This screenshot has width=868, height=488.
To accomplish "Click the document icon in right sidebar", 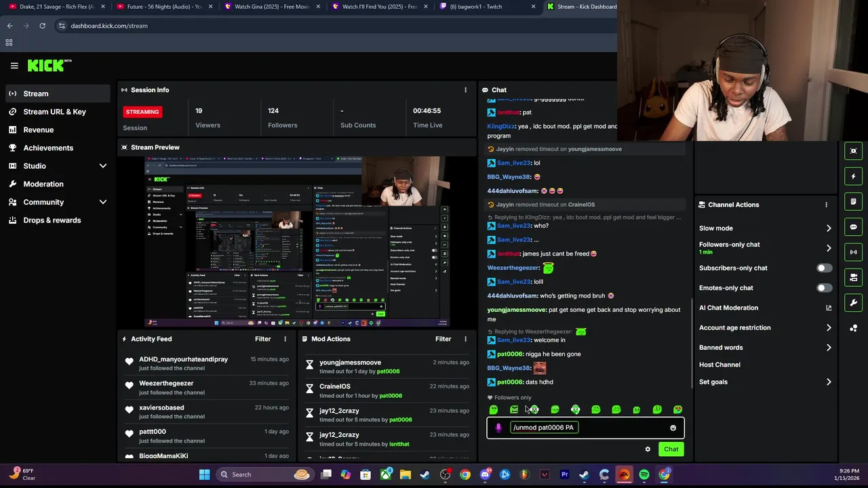I will coord(854,201).
